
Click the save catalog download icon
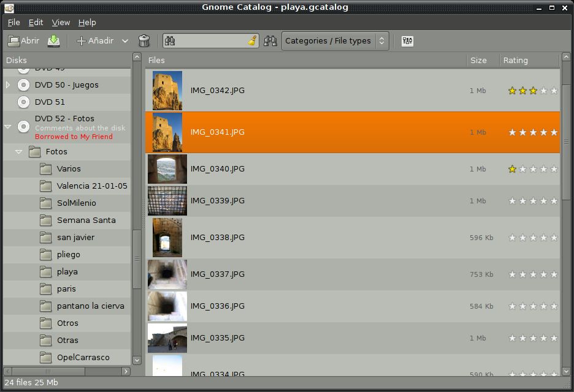coord(54,41)
